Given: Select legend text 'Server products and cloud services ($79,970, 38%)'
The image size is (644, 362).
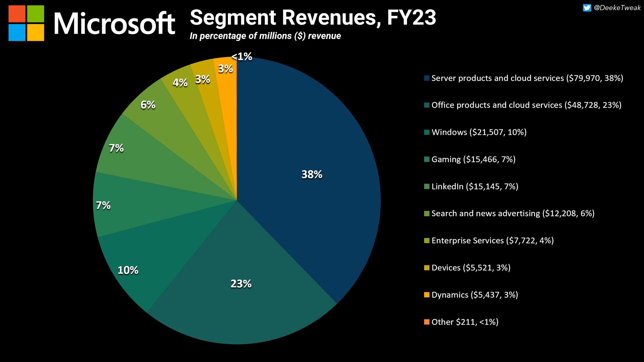Looking at the screenshot, I should (x=527, y=78).
